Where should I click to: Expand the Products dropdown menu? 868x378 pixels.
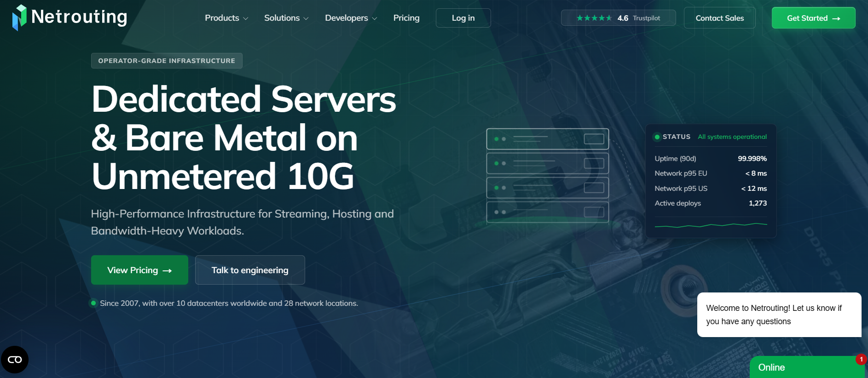226,18
